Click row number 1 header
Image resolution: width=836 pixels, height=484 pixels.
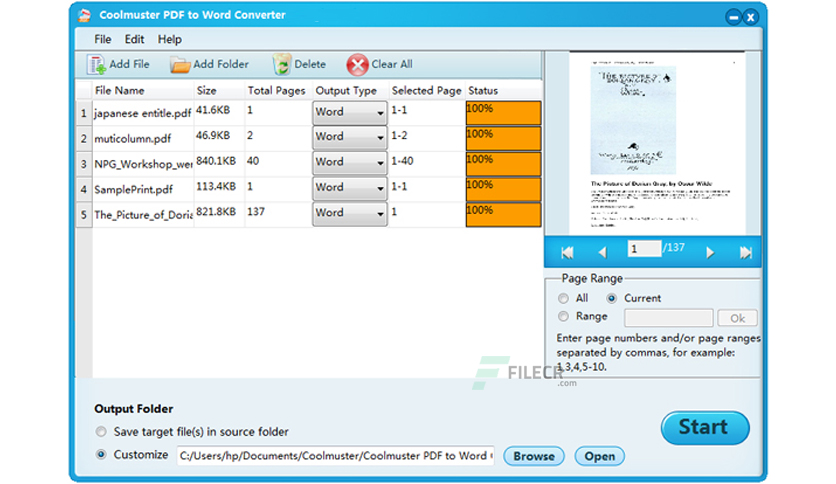(84, 113)
